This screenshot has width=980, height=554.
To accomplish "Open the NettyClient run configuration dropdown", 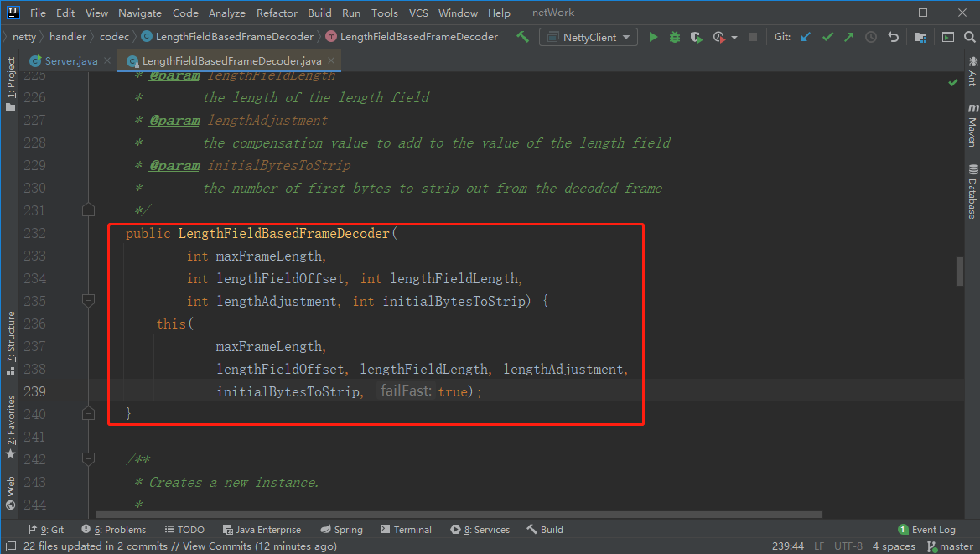I will 589,37.
